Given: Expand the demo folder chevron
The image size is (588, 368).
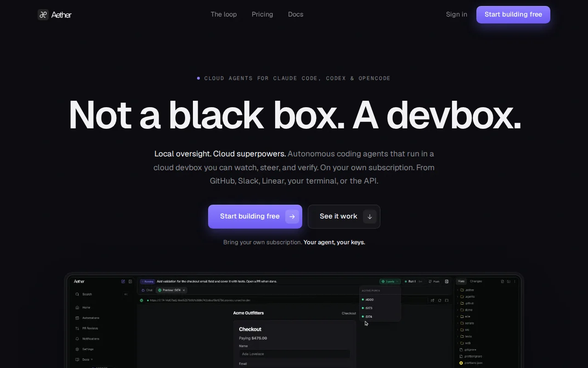Looking at the screenshot, I should [x=458, y=310].
